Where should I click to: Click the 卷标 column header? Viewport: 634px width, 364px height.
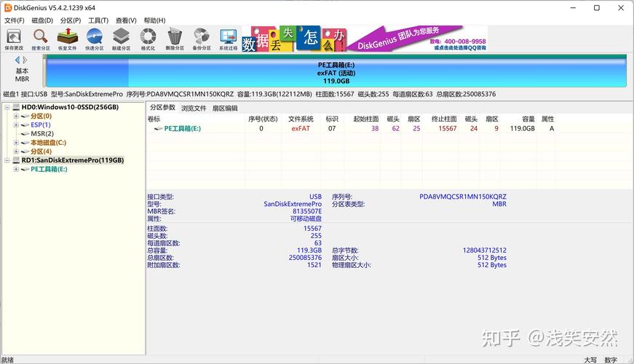154,119
